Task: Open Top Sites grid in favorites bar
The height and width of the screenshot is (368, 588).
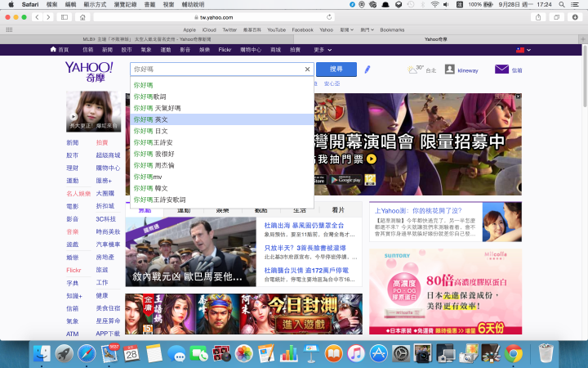Action: 9,29
